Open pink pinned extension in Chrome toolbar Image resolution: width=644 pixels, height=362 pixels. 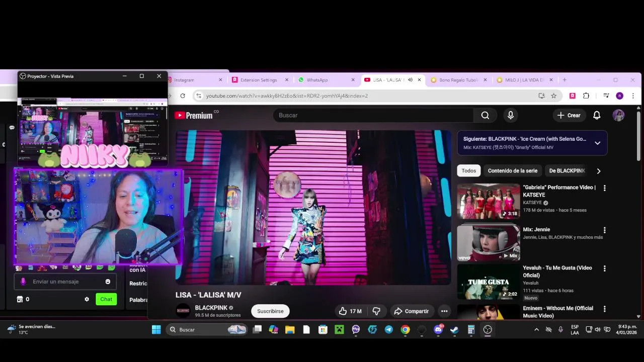point(573,96)
